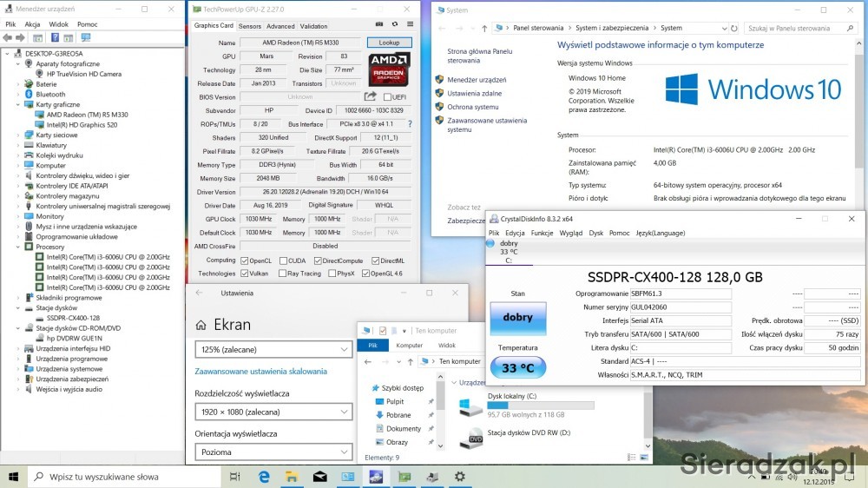Click the refresh icon in System window address bar
The height and width of the screenshot is (488, 868).
(x=734, y=29)
